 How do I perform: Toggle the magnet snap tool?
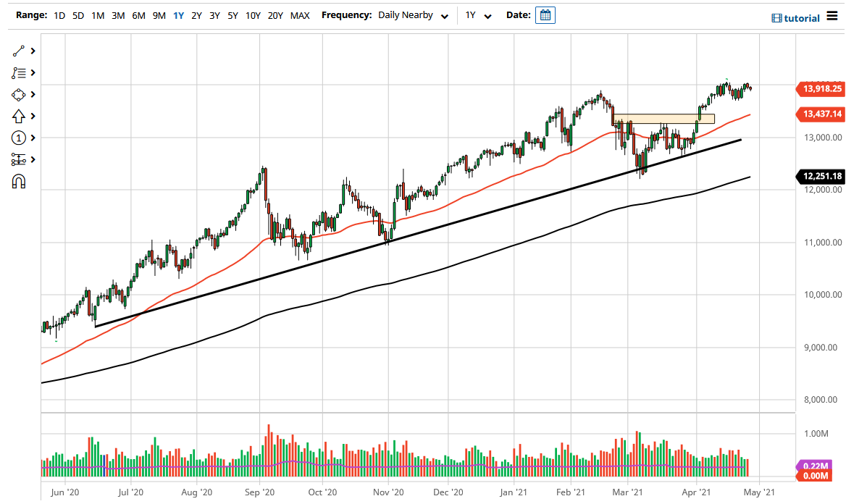point(20,182)
